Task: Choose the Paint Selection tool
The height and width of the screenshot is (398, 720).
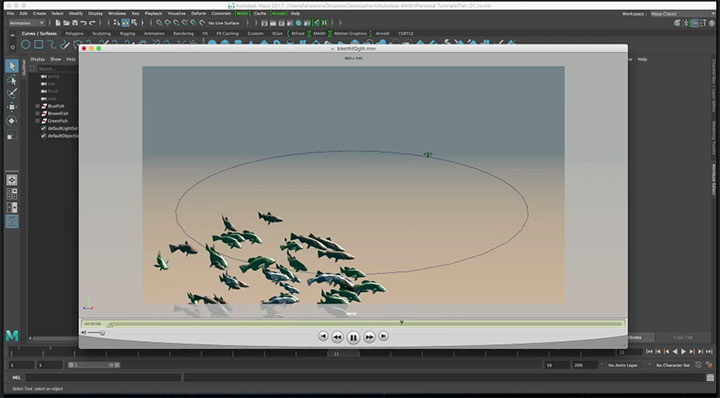Action: (x=12, y=93)
